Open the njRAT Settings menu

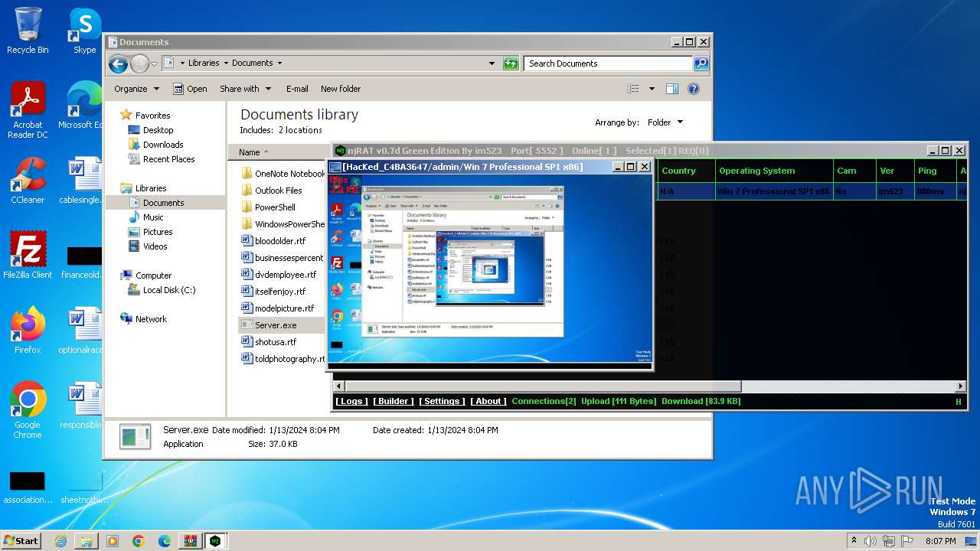(442, 401)
